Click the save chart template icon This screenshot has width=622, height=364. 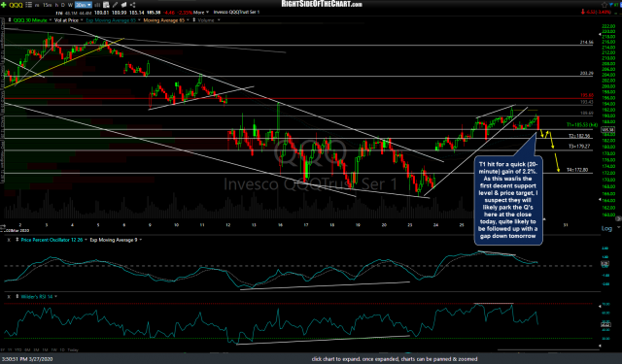[106, 5]
